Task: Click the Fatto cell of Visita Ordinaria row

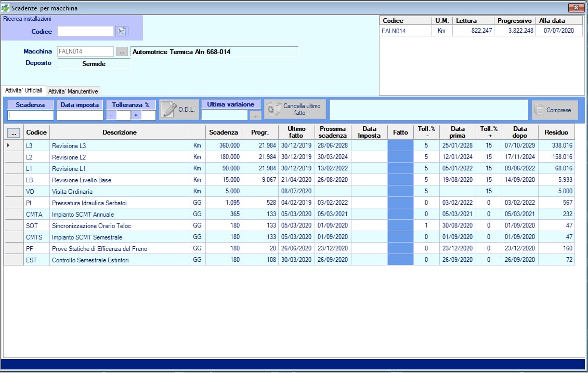Action: [x=400, y=191]
